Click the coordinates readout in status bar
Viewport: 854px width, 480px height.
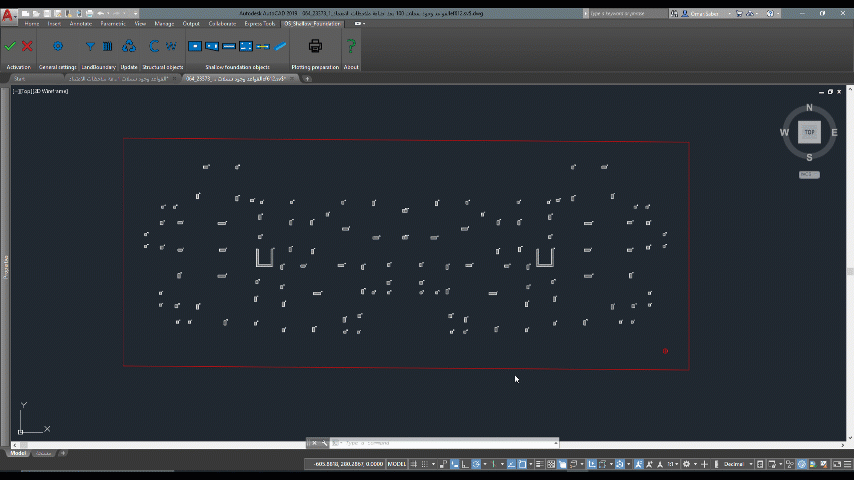(x=347, y=464)
